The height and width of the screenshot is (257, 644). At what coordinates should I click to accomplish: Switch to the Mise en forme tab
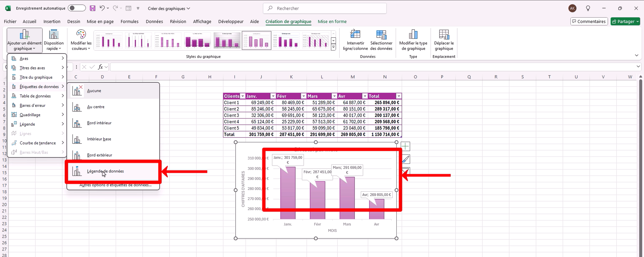332,21
